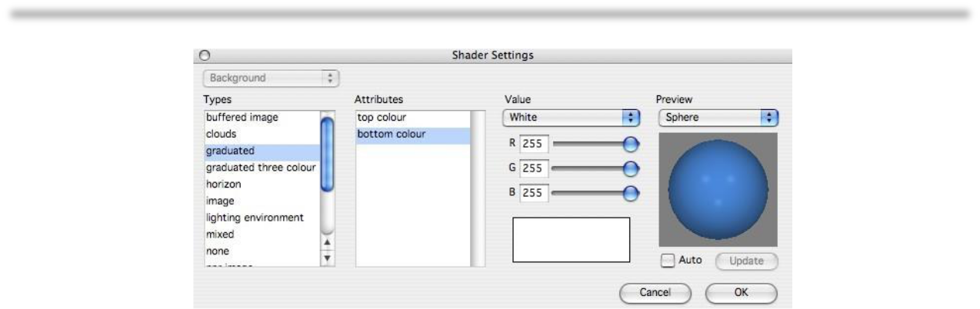Screen dimensions: 980x309
Task: Click the Update button
Action: pyautogui.click(x=746, y=261)
